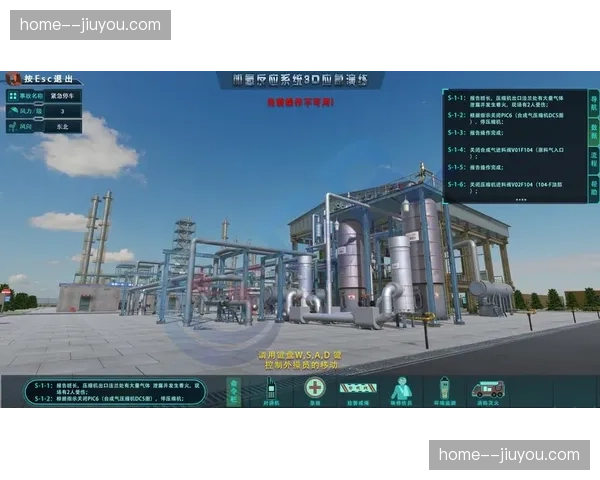600x480 pixels.
Task: Select the rescue worker figure icon
Action: point(401,387)
